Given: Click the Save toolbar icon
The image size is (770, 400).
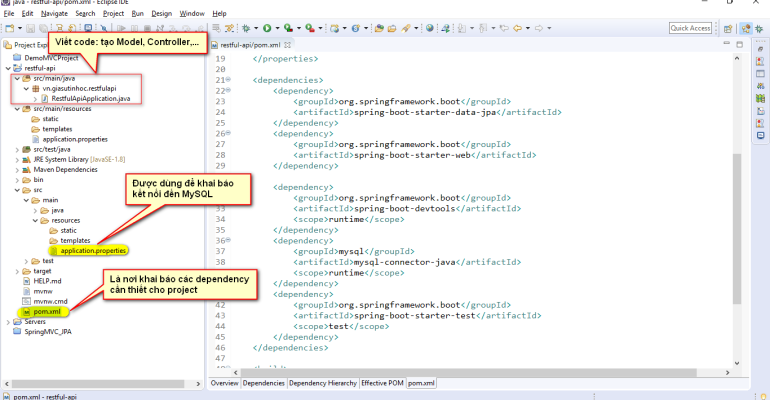Looking at the screenshot, I should click(30, 28).
